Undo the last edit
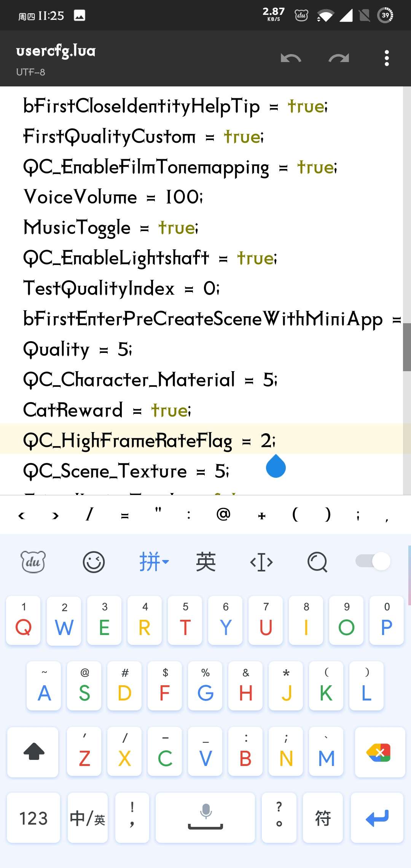 (x=291, y=58)
